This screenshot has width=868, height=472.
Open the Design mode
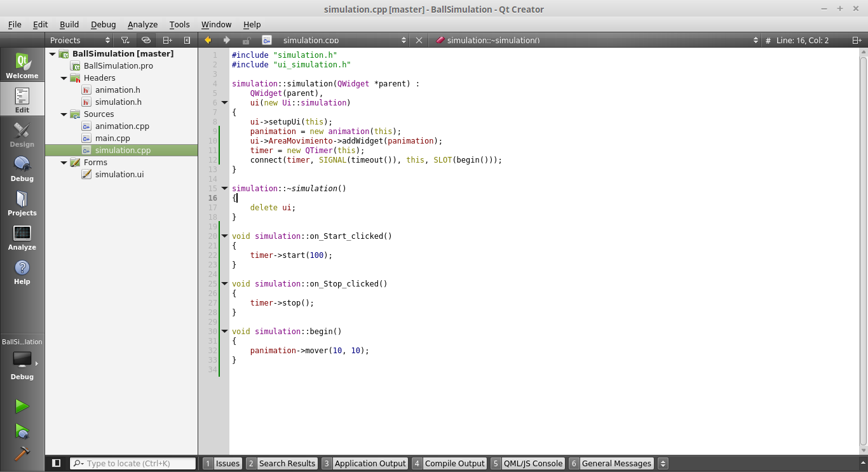coord(22,134)
